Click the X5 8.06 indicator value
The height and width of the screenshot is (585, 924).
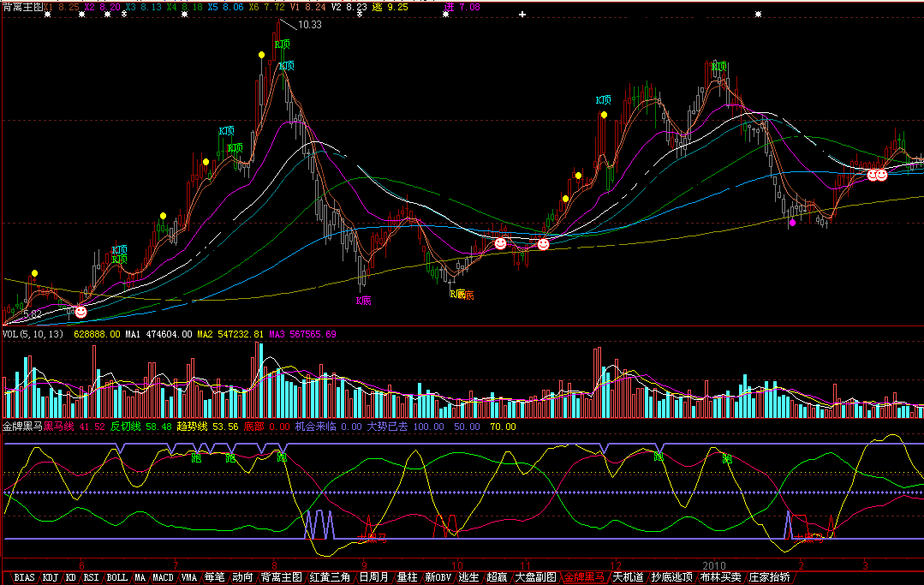(x=226, y=7)
